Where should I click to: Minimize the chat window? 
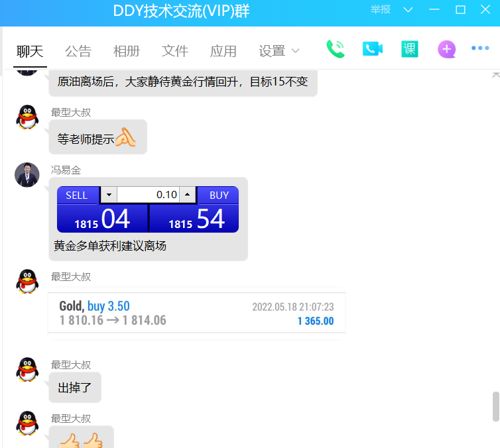(434, 10)
